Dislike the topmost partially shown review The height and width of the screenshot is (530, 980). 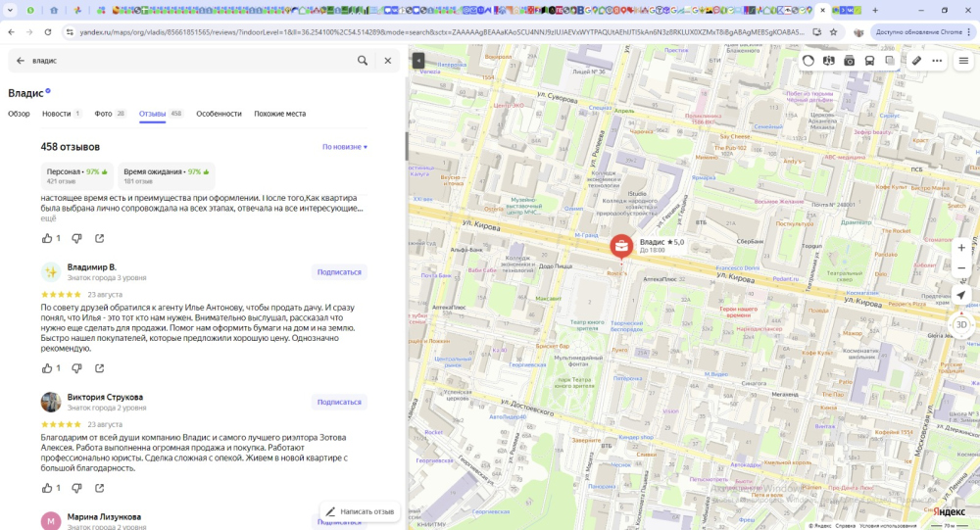(76, 238)
